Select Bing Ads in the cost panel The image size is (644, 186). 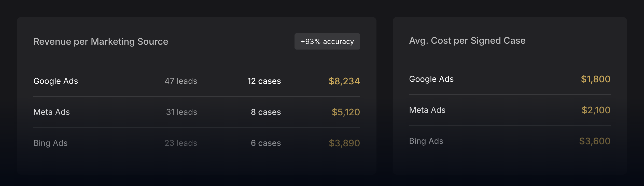click(426, 141)
